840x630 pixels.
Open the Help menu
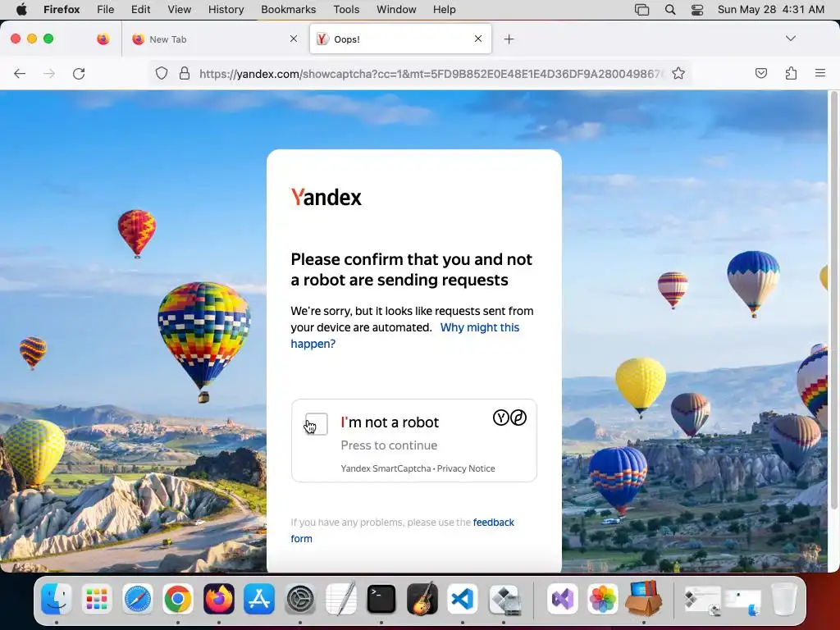tap(445, 9)
